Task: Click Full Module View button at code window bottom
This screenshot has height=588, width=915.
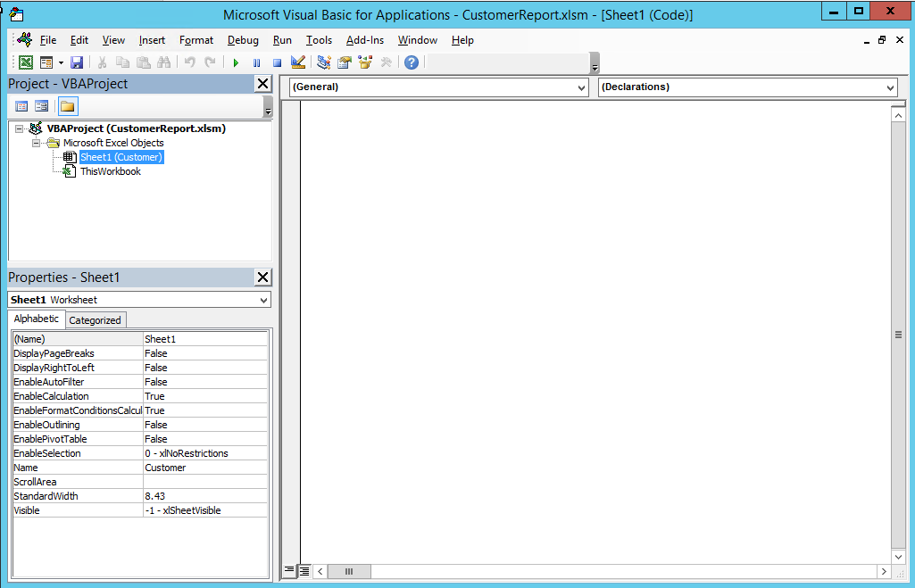Action: click(x=304, y=571)
